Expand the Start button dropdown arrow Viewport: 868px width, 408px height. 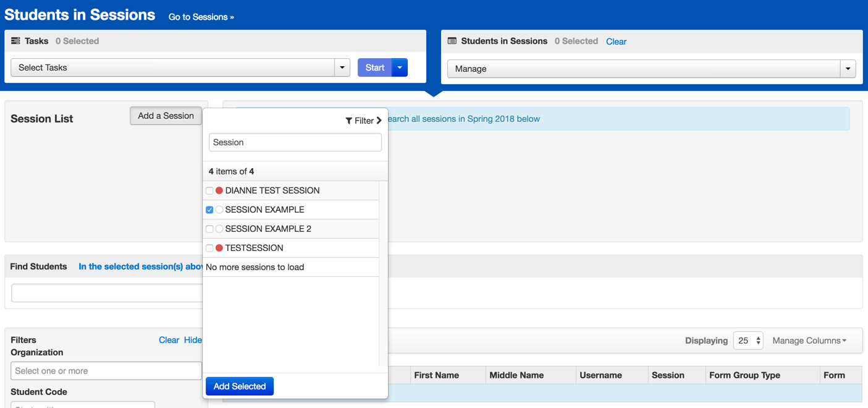400,67
